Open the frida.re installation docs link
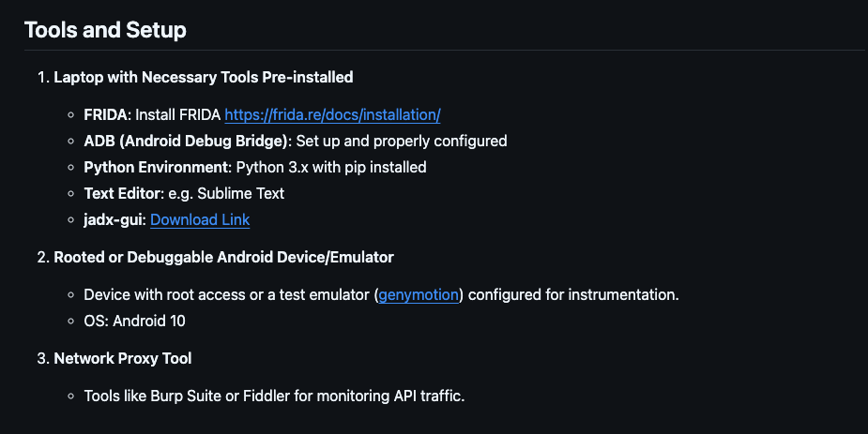The height and width of the screenshot is (434, 868). coord(332,115)
